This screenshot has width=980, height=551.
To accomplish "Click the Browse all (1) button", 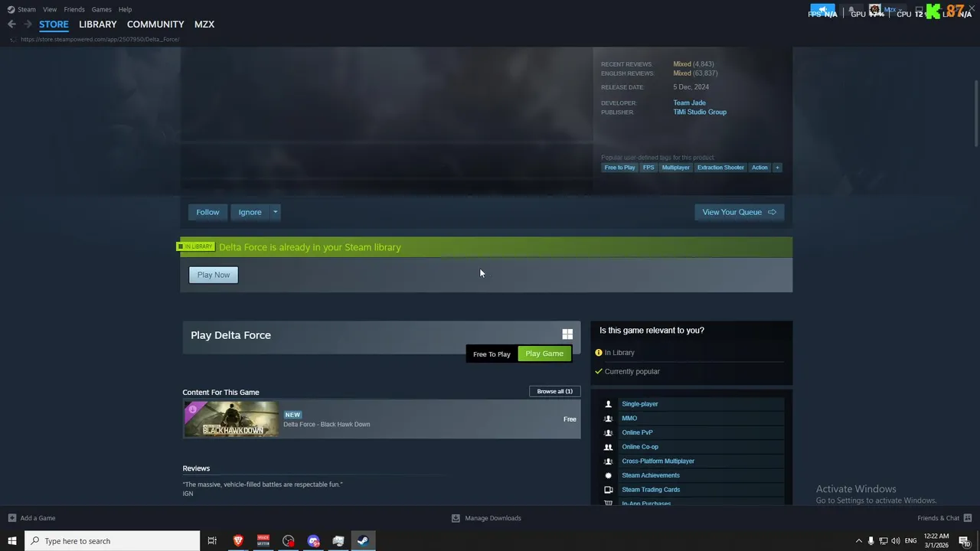I will [554, 391].
